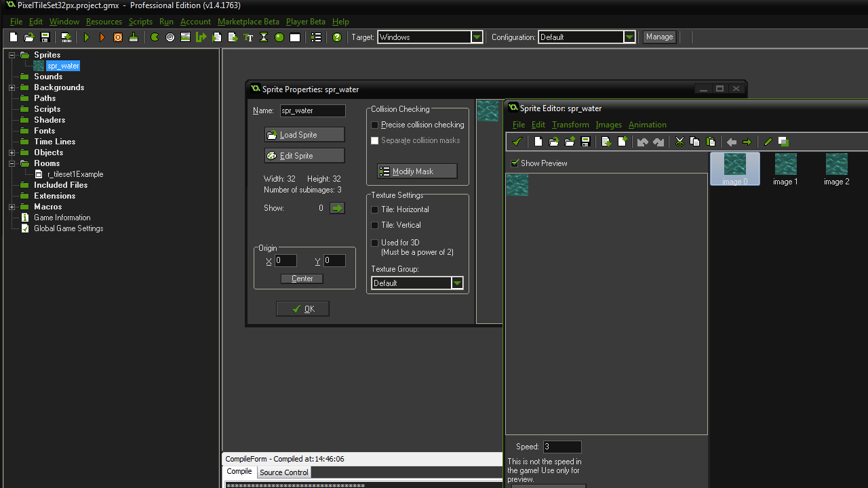Image resolution: width=868 pixels, height=488 pixels.
Task: Switch to the Source Control tab
Action: tap(283, 472)
